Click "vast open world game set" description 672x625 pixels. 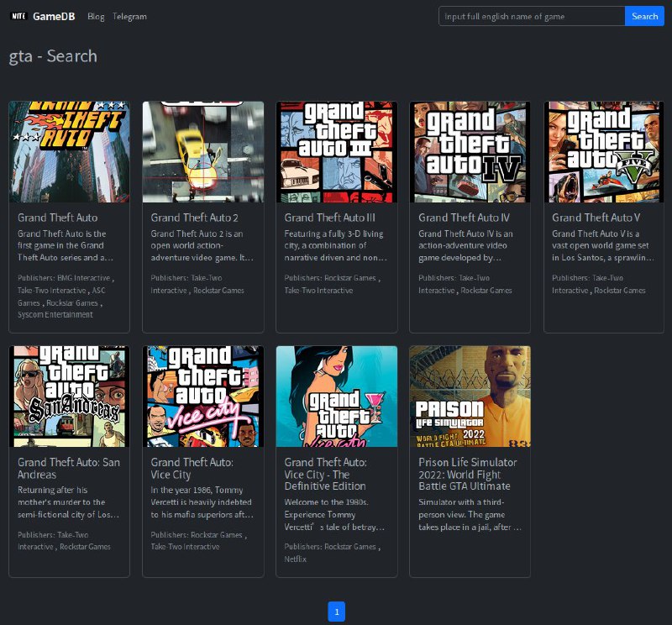pyautogui.click(x=603, y=245)
